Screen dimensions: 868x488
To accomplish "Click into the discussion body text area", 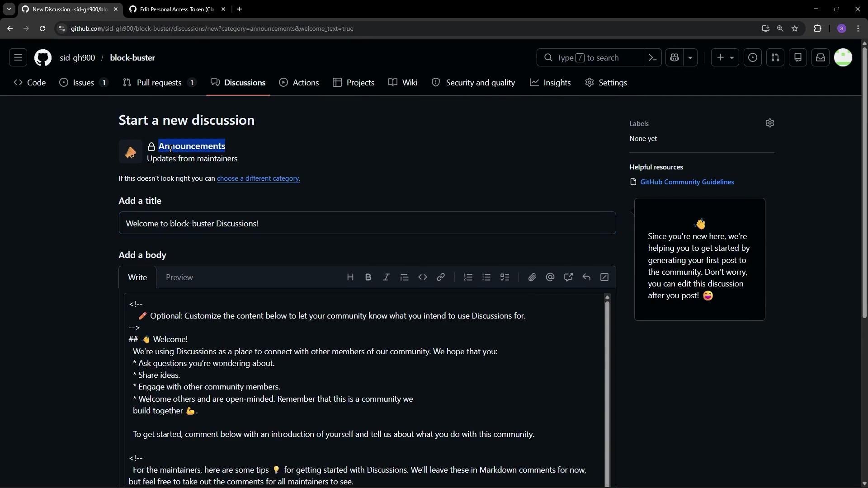I will click(364, 391).
